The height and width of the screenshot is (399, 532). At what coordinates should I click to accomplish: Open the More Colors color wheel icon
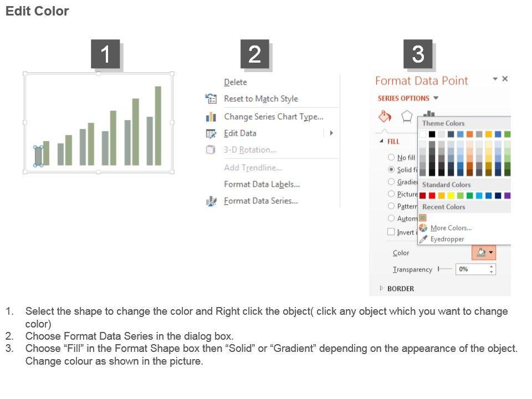pos(423,228)
